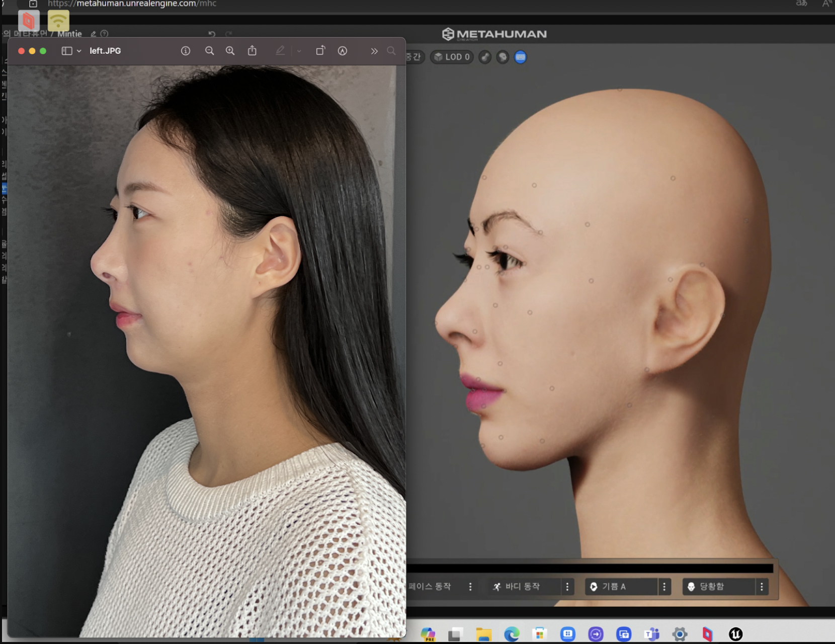This screenshot has height=644, width=835.
Task: Open Task View from the taskbar
Action: (455, 634)
